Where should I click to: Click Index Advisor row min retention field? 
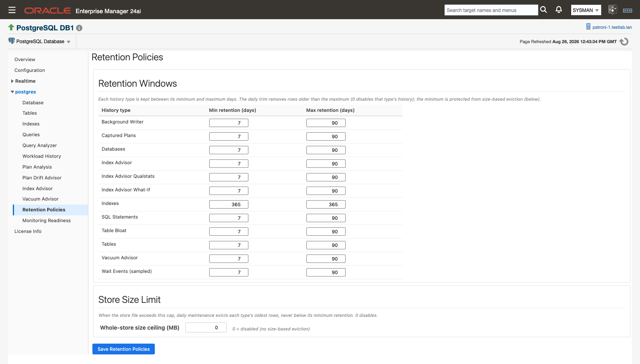point(229,164)
